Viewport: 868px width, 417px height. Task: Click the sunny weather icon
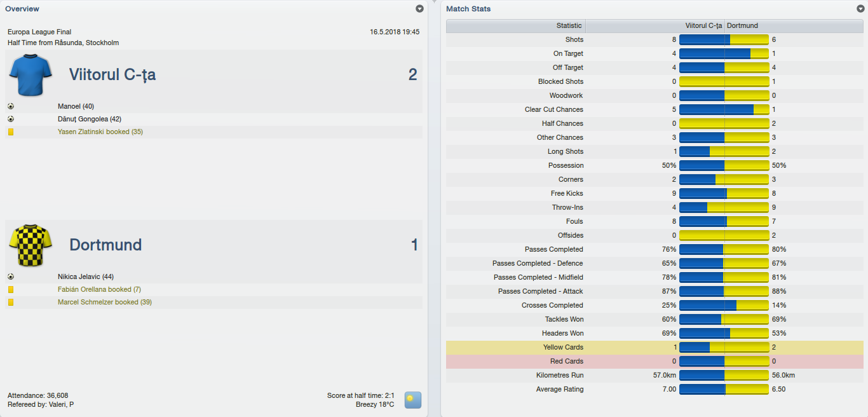pos(413,400)
